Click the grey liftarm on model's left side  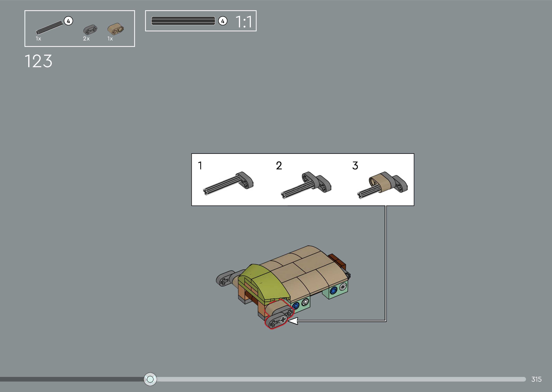(224, 279)
